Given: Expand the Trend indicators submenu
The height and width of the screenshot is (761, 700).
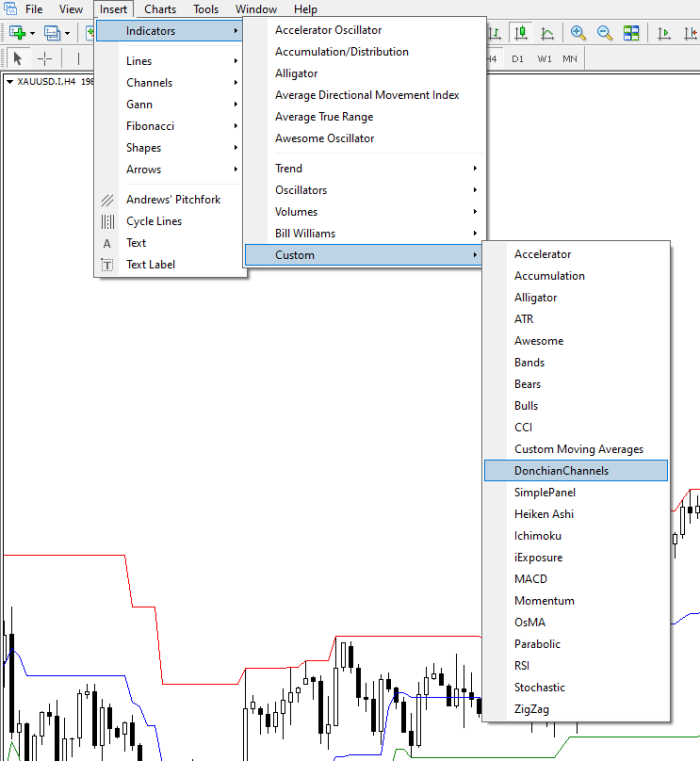Looking at the screenshot, I should pos(364,168).
